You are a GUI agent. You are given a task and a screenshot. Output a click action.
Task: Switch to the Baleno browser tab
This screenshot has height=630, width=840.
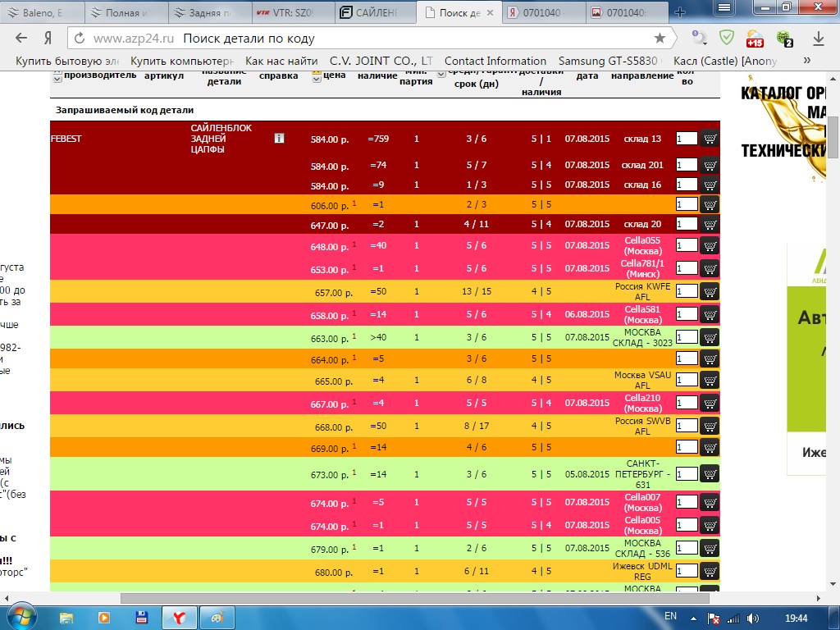click(41, 13)
